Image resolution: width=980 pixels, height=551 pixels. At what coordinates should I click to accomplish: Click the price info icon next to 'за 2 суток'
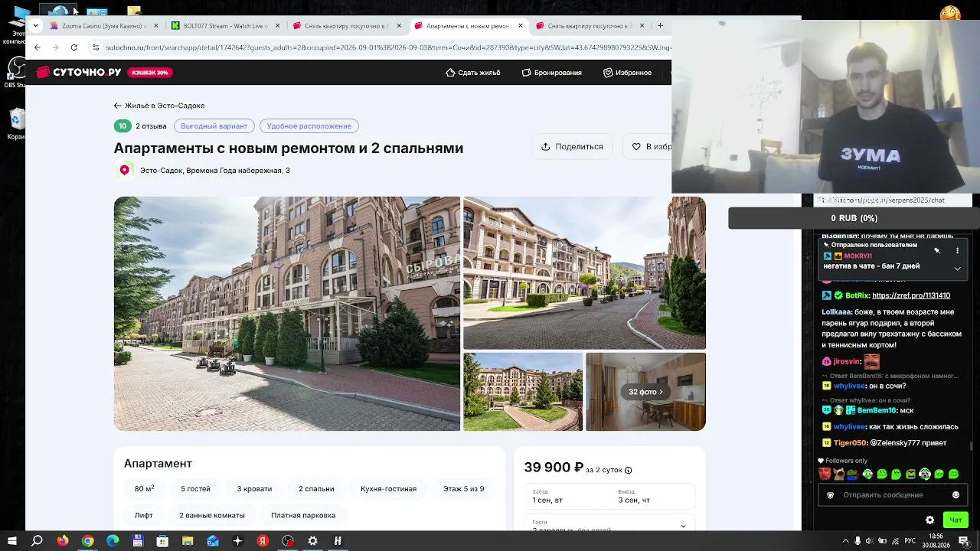click(x=629, y=471)
